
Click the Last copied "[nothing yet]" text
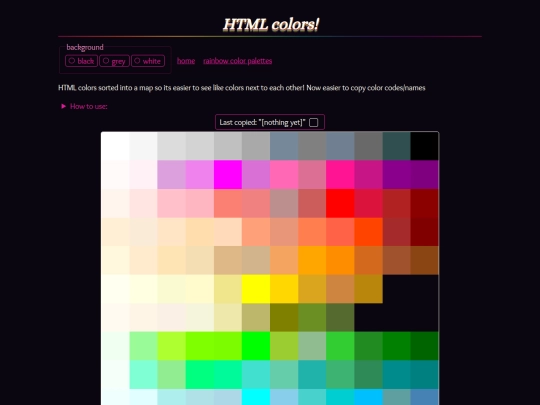262,122
